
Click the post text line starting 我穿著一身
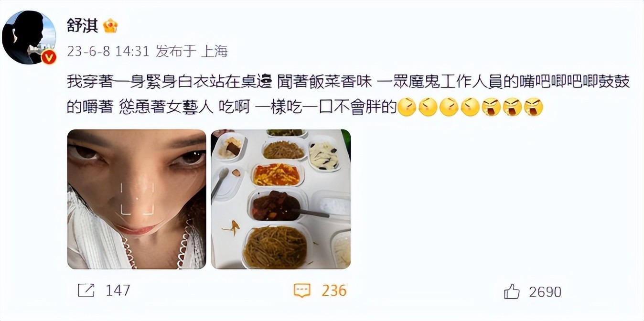[x=349, y=82]
